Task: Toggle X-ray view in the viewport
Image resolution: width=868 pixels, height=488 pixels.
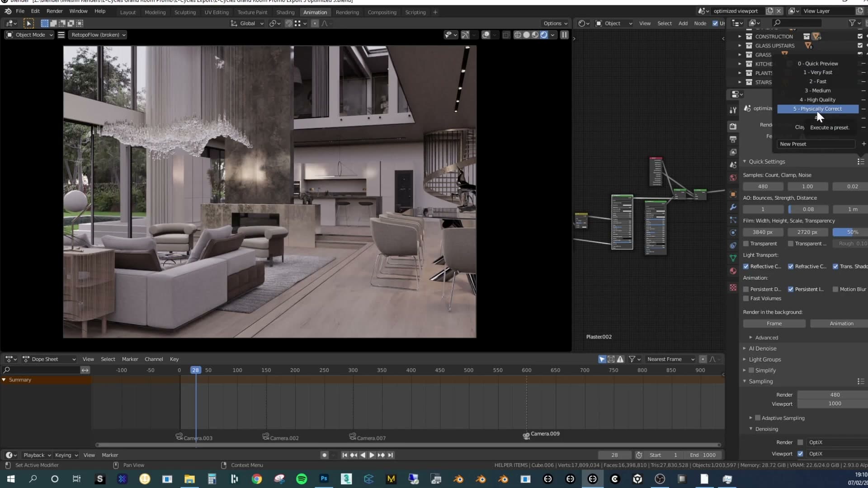Action: click(506, 35)
